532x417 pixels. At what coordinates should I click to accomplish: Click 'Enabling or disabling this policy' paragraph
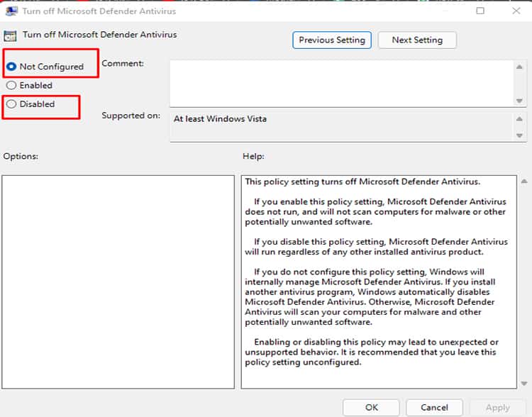pyautogui.click(x=372, y=352)
